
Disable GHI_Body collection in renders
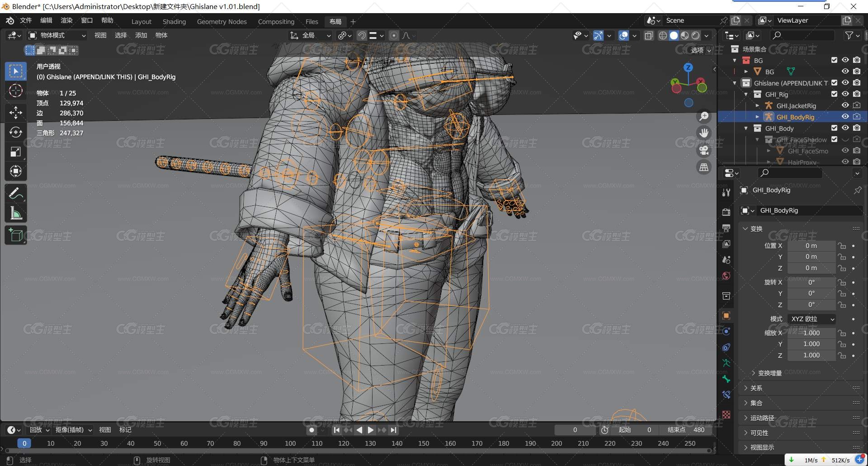pyautogui.click(x=856, y=128)
